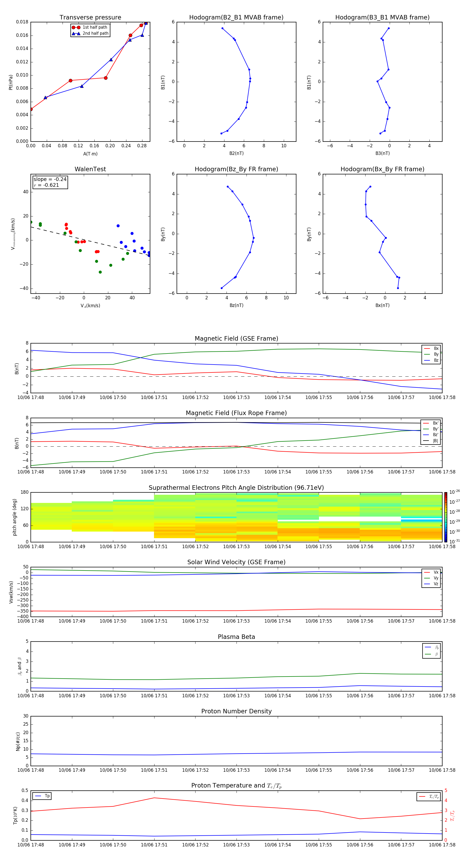
Task: Click the '10^-31' colorbar tick label
Action: [x=455, y=542]
